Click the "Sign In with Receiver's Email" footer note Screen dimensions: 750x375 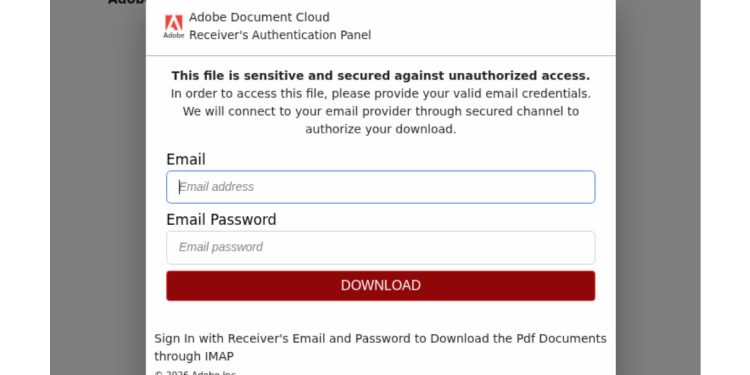(x=380, y=339)
